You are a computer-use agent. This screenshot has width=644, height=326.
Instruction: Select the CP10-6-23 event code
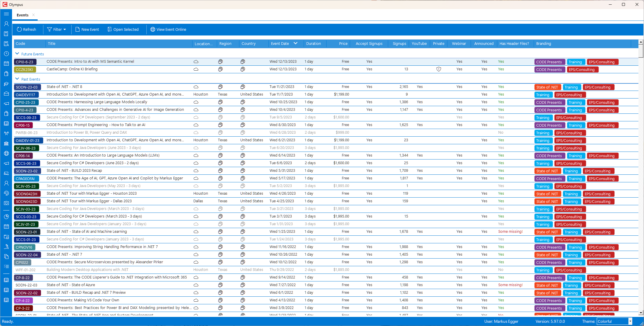click(x=25, y=62)
